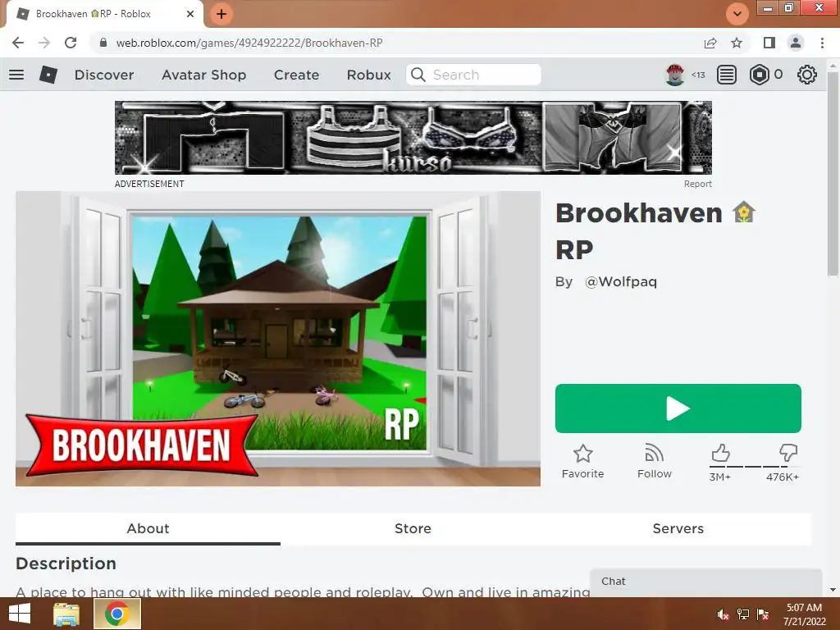Open the Create page
This screenshot has width=840, height=630.
tap(296, 75)
